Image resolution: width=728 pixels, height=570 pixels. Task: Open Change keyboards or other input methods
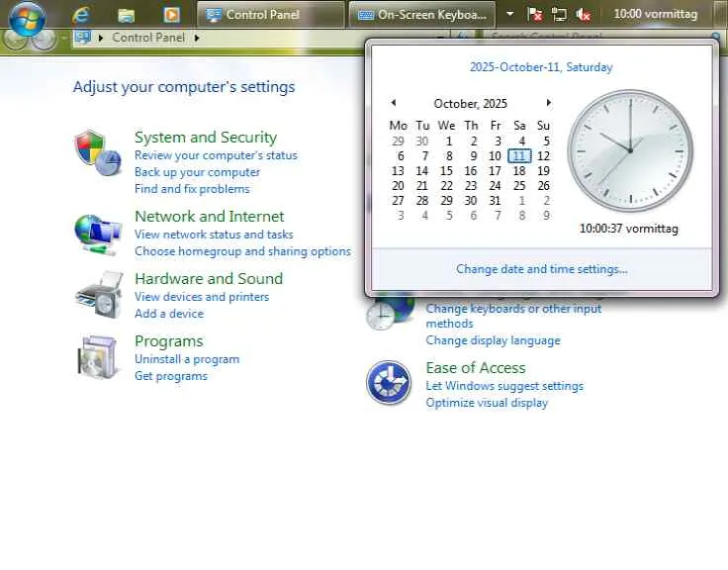tap(513, 316)
